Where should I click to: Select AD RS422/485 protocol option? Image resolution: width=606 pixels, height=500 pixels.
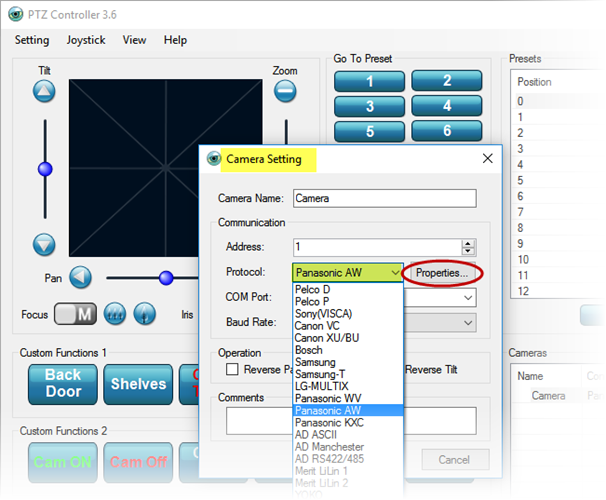pos(348,459)
